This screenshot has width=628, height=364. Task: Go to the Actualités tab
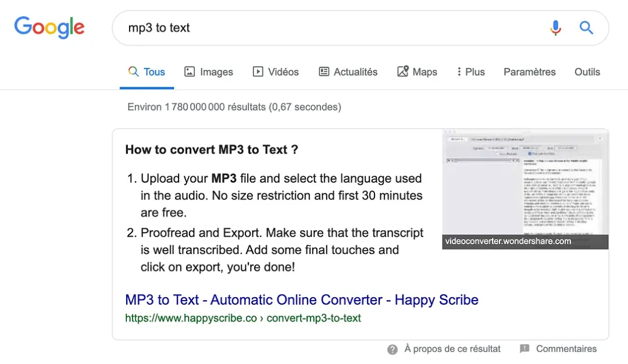pos(348,72)
